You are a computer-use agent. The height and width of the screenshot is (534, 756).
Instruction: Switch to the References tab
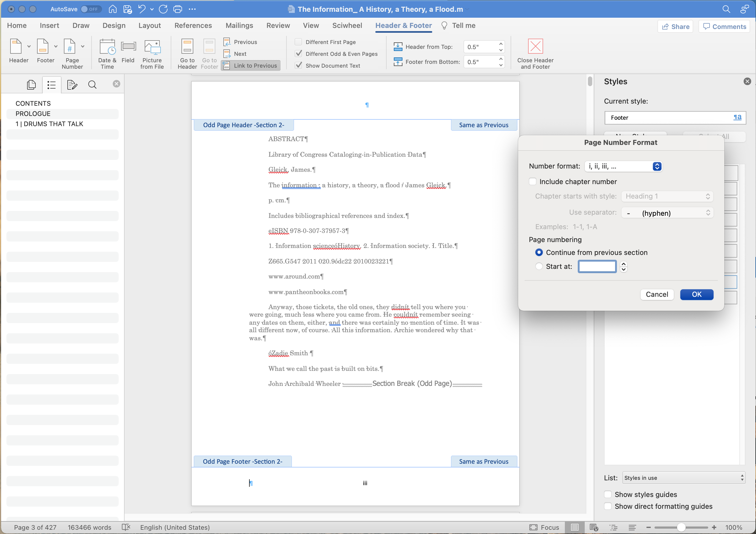click(193, 26)
